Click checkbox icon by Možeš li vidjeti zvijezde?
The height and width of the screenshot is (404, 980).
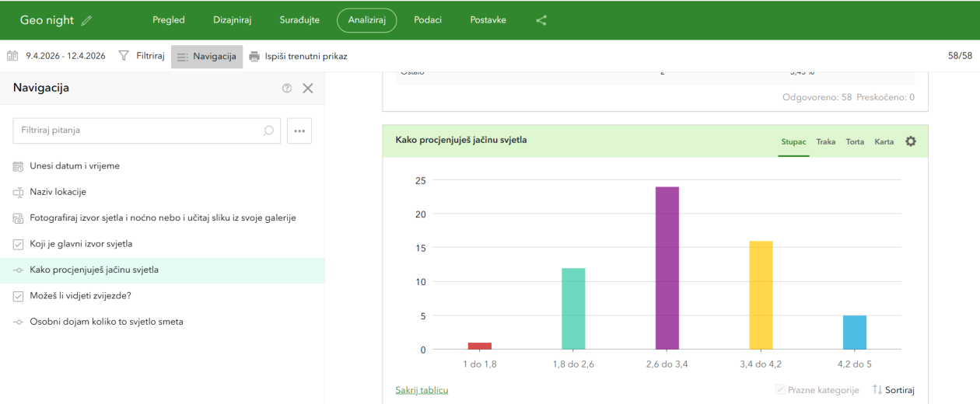(18, 296)
